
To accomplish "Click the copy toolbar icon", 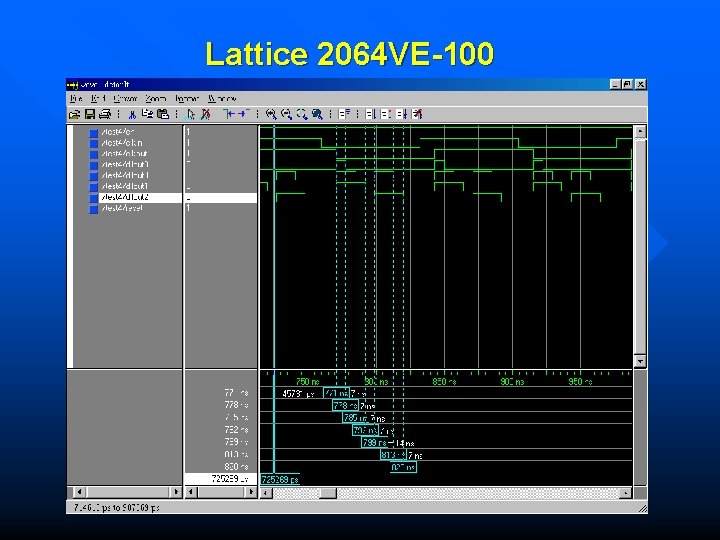I will 147,114.
